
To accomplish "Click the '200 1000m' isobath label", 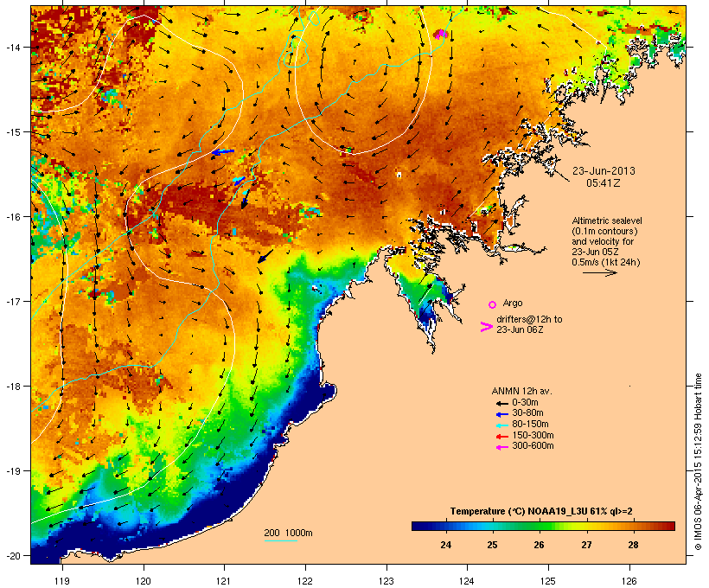I will 288,533.
